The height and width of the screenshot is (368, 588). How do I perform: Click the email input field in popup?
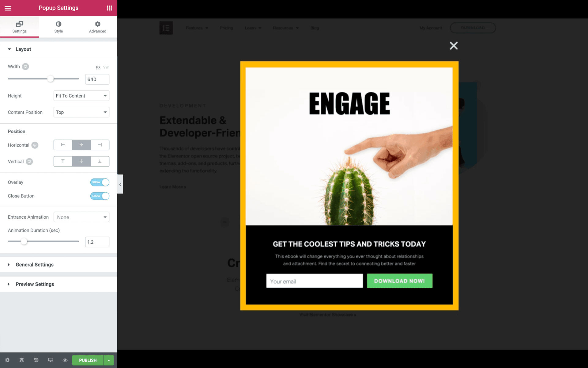[x=315, y=281]
